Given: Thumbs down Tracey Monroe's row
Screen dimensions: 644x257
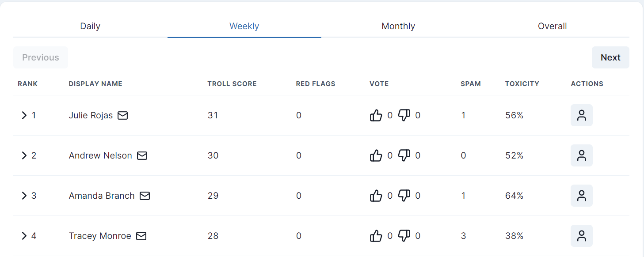Looking at the screenshot, I should tap(404, 236).
